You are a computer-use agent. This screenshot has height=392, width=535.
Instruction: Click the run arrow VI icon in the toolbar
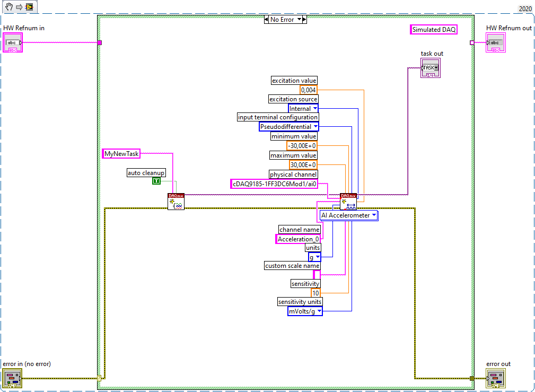(29, 6)
